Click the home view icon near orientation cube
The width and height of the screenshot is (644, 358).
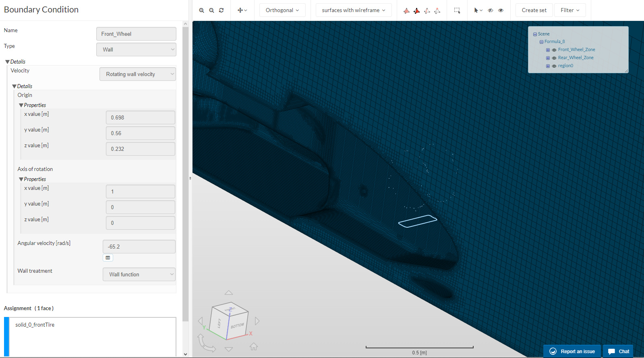[253, 346]
